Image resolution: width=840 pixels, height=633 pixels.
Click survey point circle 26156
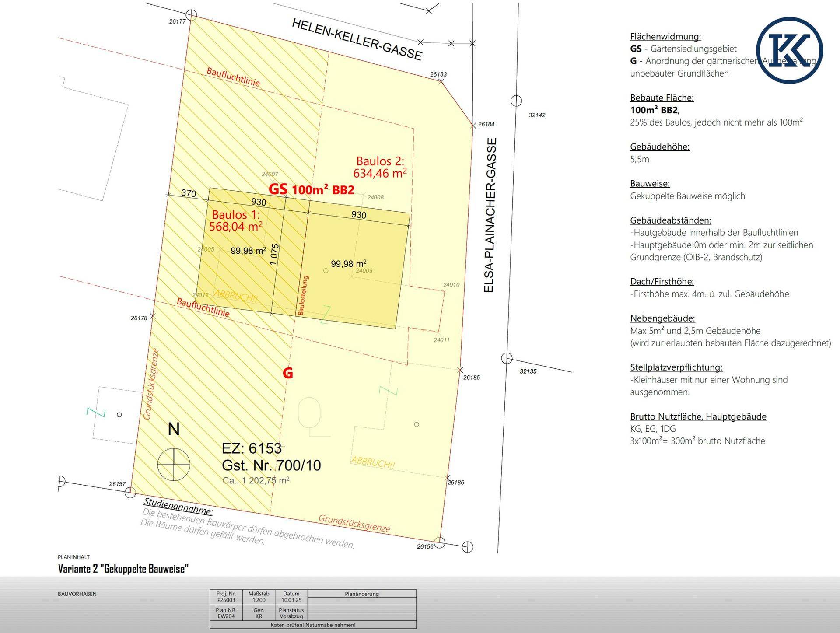coord(440,542)
